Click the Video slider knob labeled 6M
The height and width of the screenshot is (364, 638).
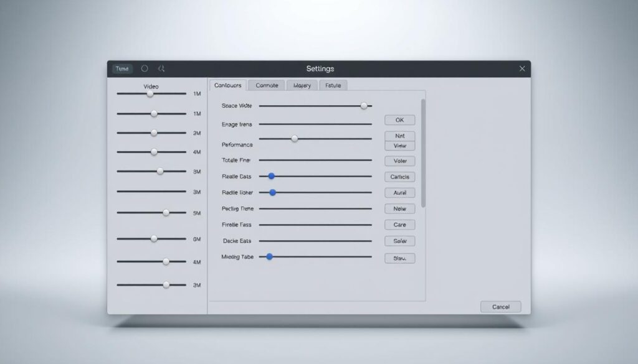154,238
